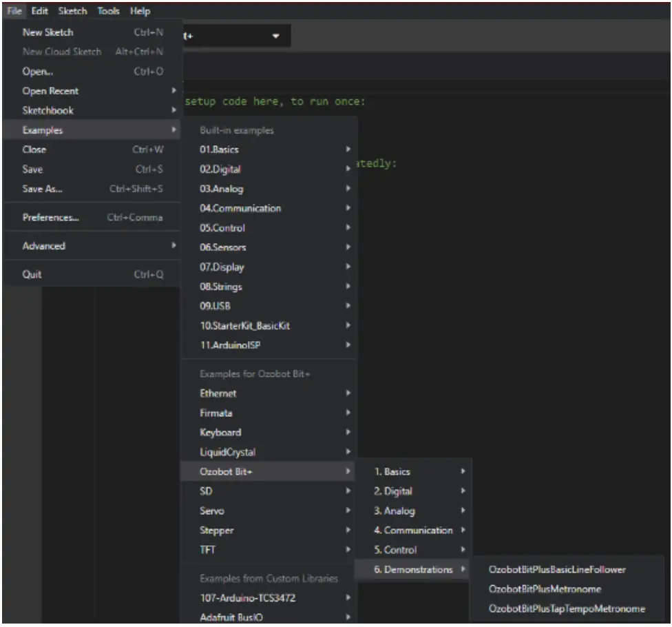
Task: Expand the Advanced submenu
Action: (x=92, y=246)
